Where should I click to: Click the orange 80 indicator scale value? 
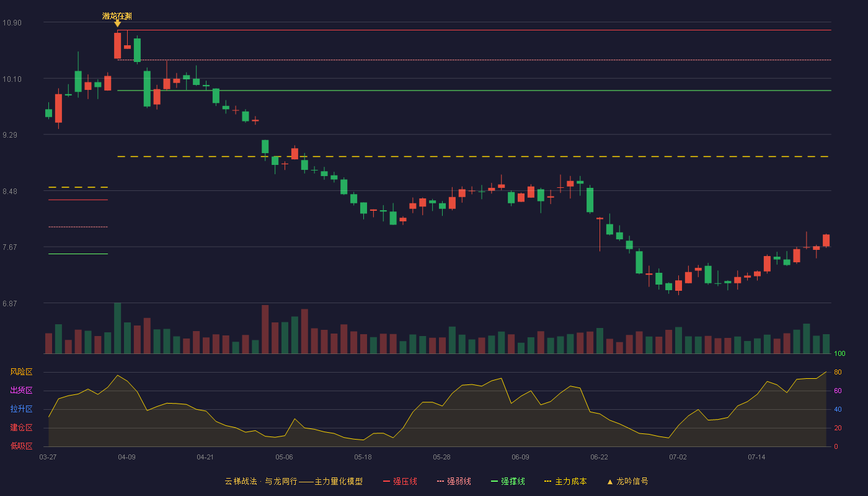(838, 372)
